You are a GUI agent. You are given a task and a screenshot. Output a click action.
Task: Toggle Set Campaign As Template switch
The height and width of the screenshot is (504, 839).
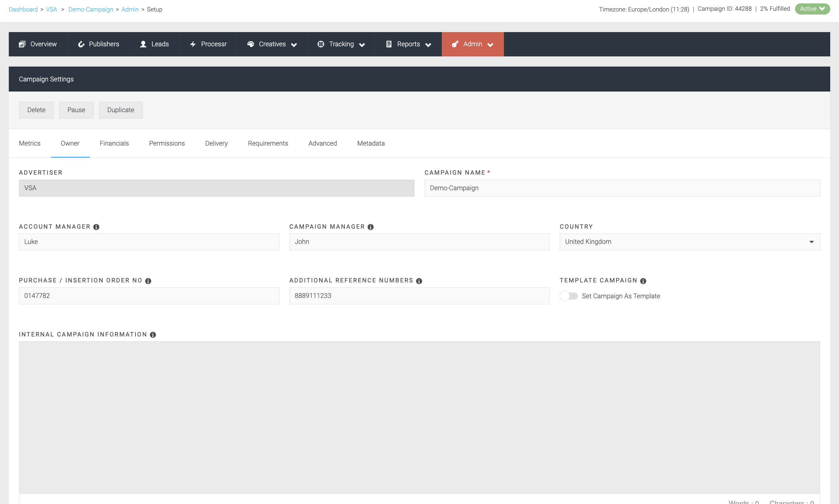(569, 296)
